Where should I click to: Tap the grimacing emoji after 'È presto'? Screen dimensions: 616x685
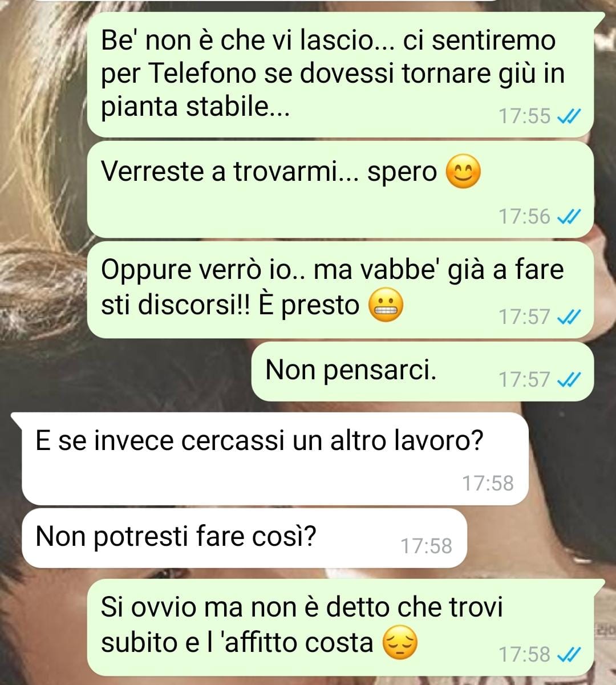(386, 306)
